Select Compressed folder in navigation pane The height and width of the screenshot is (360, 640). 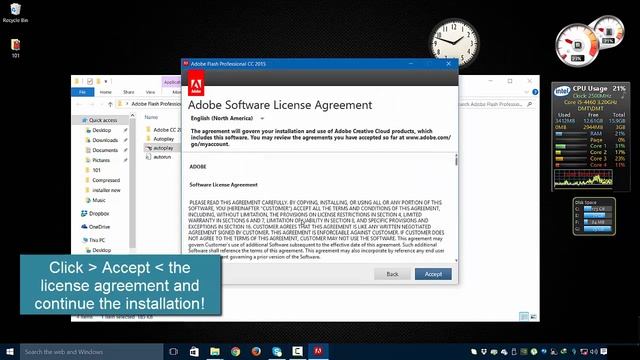(106, 180)
